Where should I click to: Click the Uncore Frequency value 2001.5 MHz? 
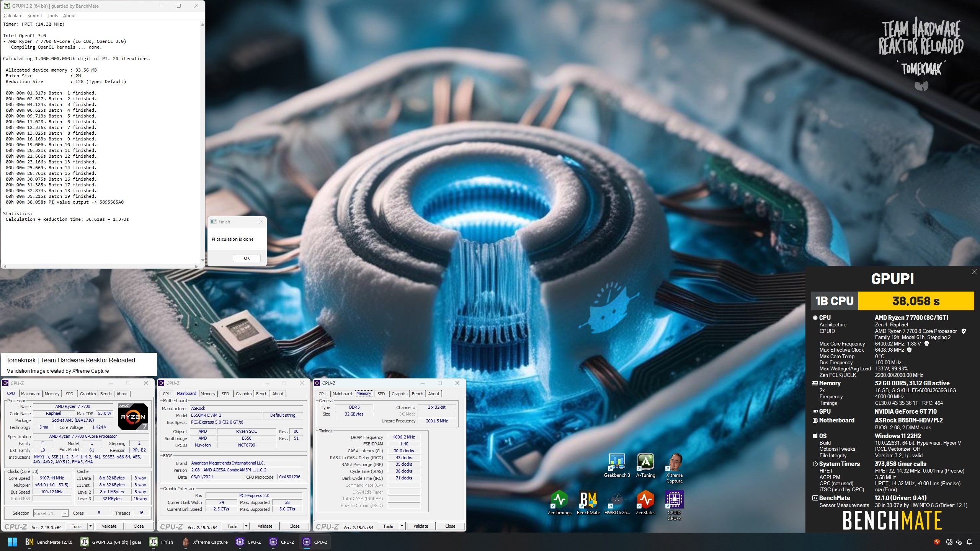tap(437, 421)
